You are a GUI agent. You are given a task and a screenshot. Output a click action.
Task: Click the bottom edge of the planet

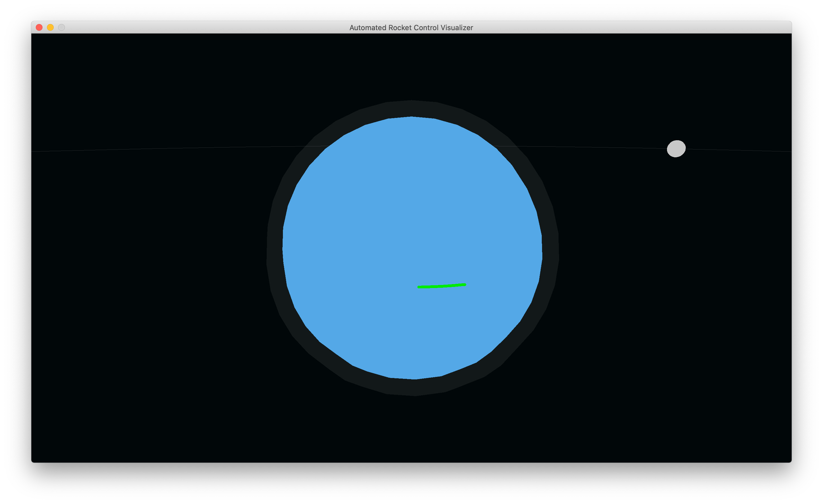pos(413,379)
